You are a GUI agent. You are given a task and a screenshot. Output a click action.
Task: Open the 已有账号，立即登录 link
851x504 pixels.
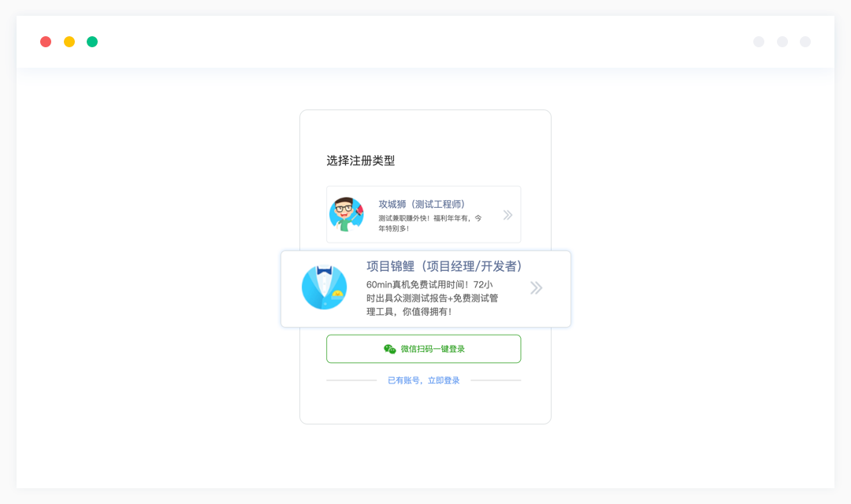coord(423,380)
